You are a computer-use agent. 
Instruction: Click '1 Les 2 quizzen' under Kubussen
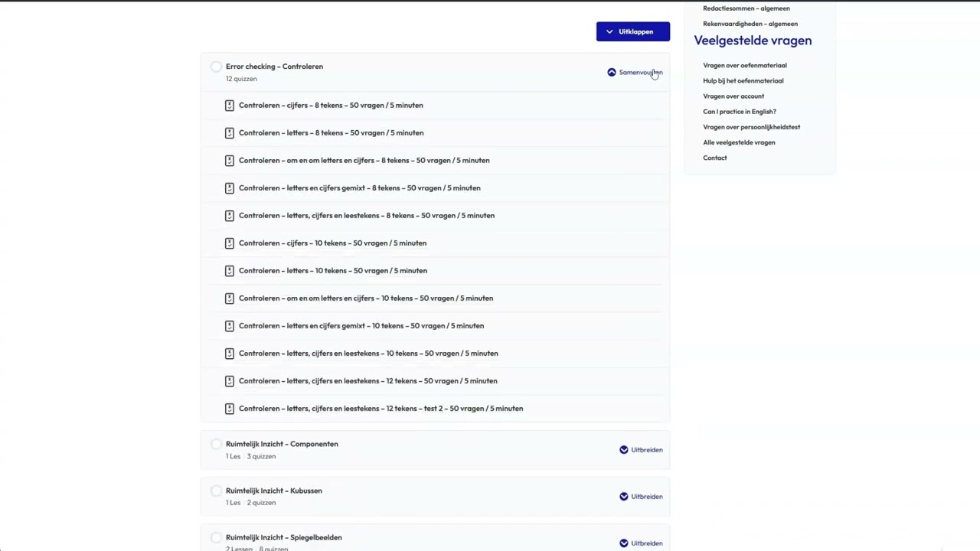[250, 503]
